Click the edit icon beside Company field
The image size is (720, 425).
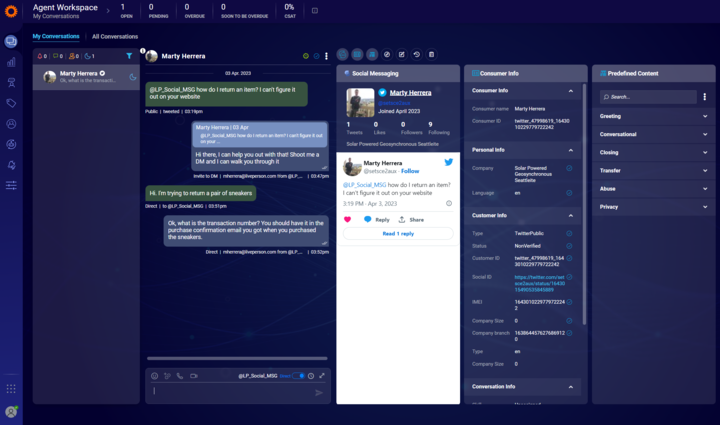569,168
